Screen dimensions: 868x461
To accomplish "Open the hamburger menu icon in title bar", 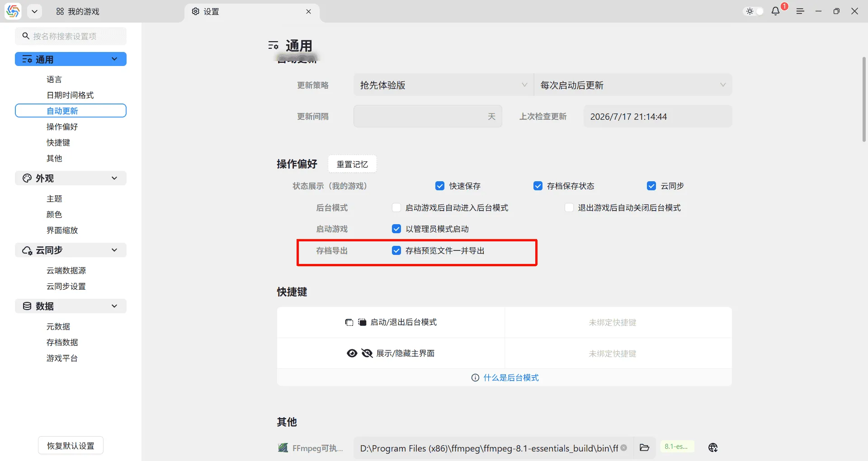I will pyautogui.click(x=800, y=11).
